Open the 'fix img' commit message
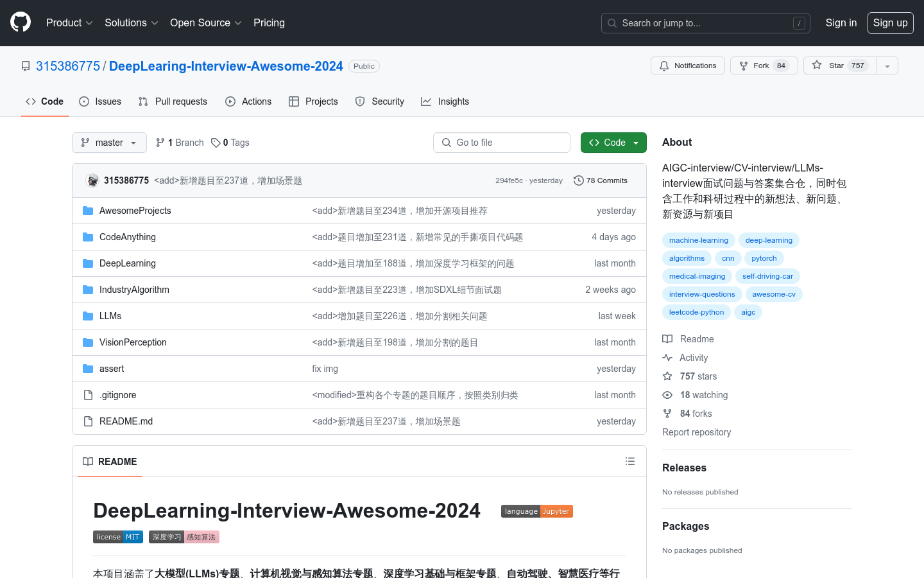924x578 pixels. coord(325,369)
